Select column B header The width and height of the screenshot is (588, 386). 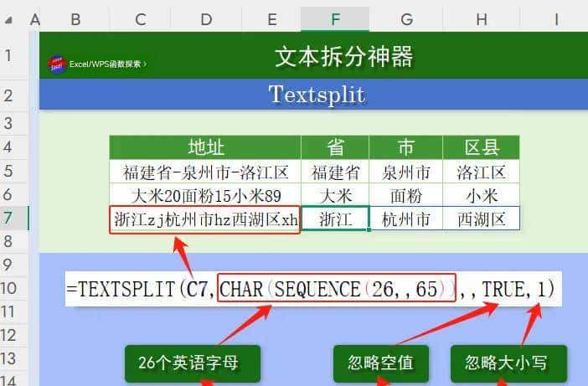[x=75, y=19]
